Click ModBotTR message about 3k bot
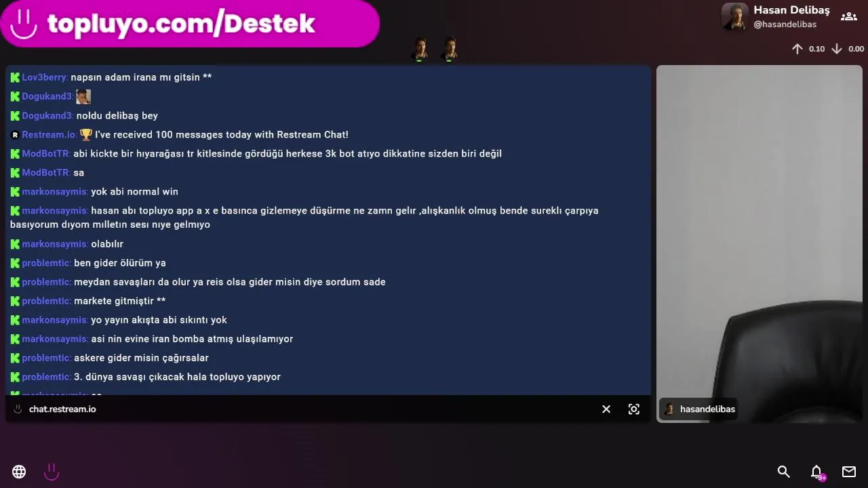Screen dimensions: 868x488 click(288, 154)
